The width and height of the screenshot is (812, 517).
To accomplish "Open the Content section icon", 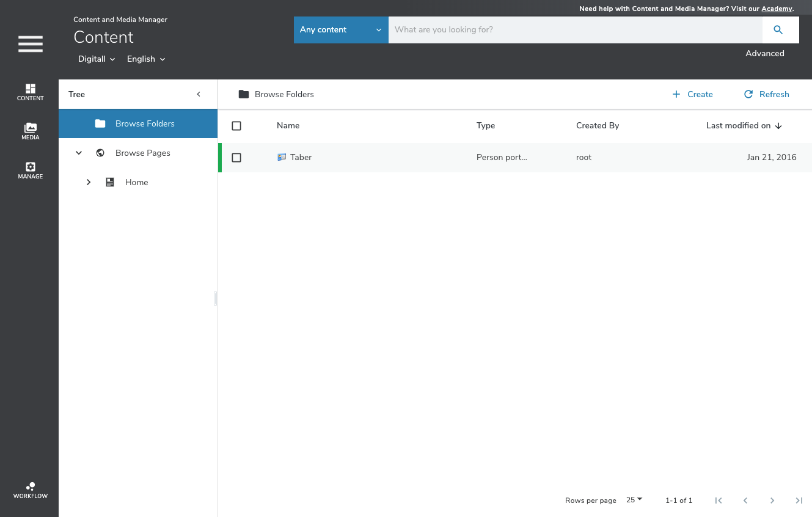I will pos(30,92).
